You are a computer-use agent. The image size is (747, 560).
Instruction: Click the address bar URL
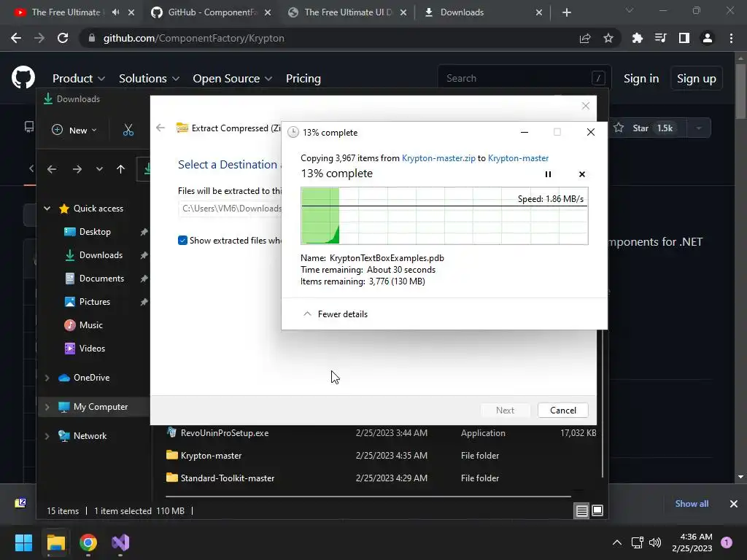coord(193,38)
